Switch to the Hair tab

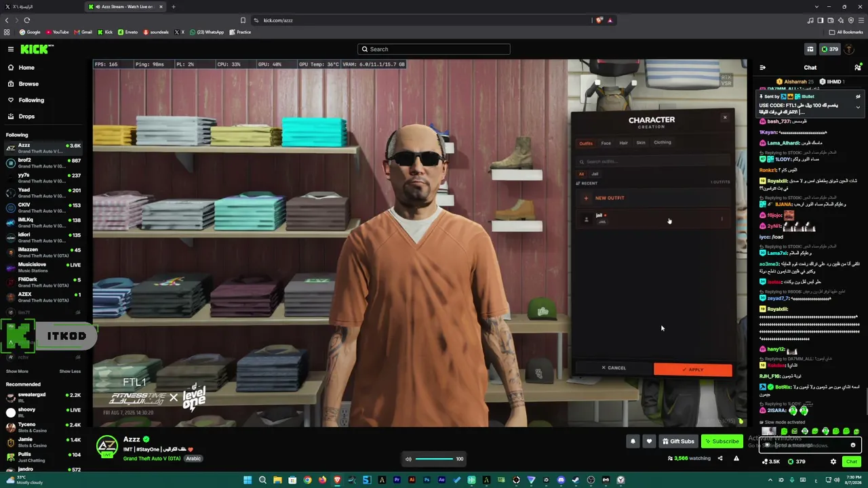(623, 143)
